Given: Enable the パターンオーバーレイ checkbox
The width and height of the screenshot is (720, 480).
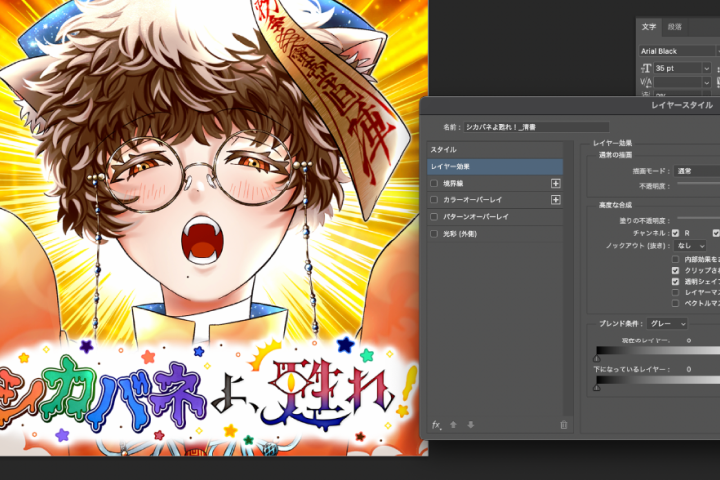Looking at the screenshot, I should pyautogui.click(x=434, y=216).
